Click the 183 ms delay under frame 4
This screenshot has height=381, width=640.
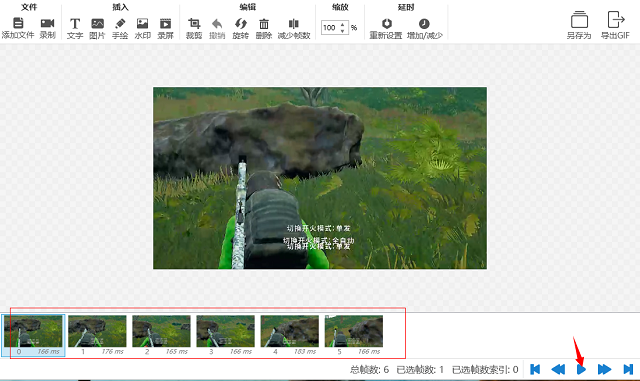305,351
